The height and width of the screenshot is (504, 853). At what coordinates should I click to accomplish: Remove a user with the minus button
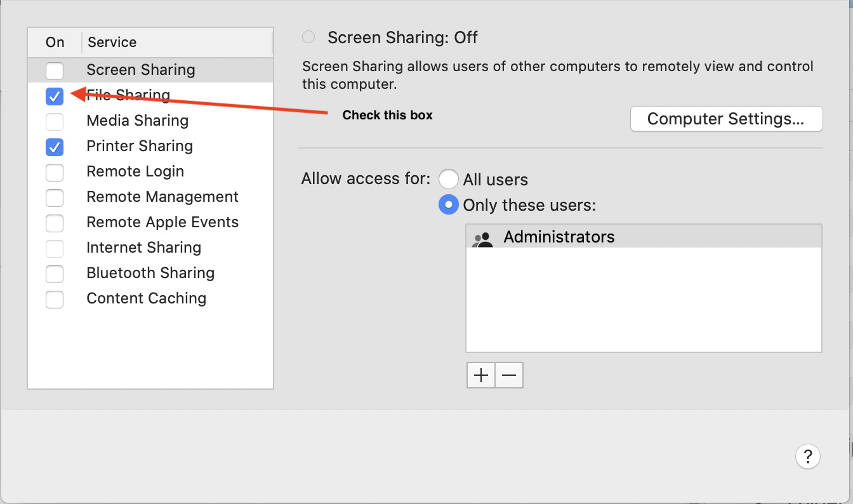509,375
